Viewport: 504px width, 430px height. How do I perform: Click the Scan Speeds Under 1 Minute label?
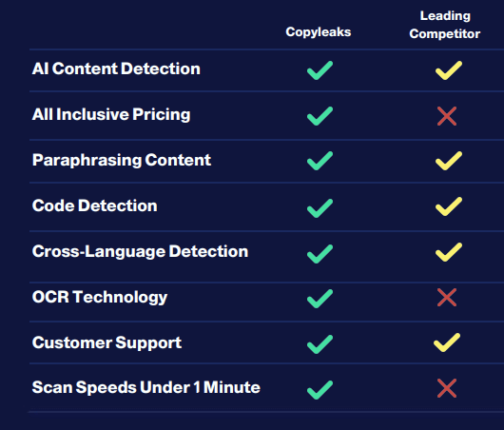click(x=145, y=387)
